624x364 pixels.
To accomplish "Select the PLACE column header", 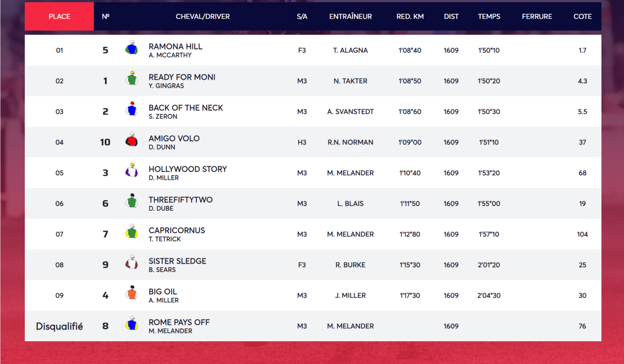I will [59, 16].
